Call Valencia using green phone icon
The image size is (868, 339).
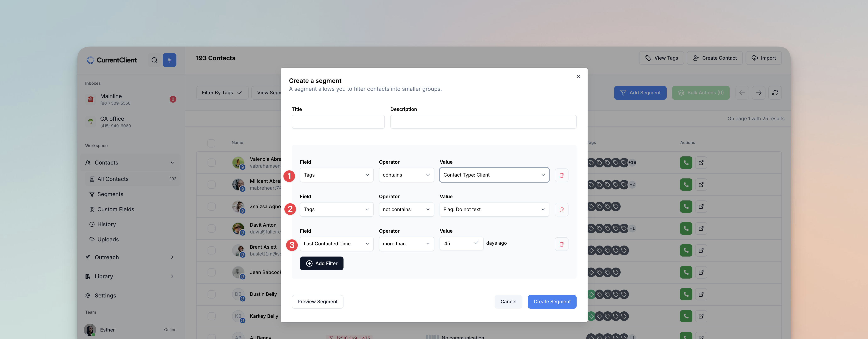pyautogui.click(x=686, y=163)
